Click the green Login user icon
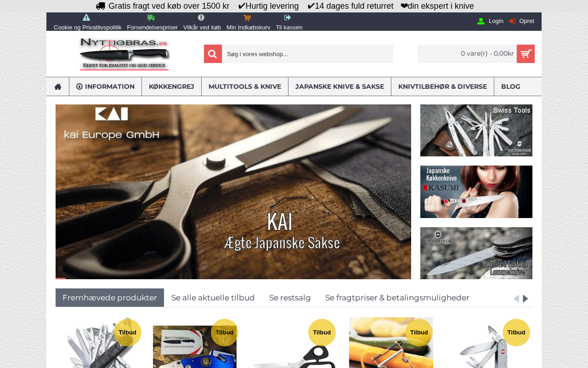 click(481, 21)
